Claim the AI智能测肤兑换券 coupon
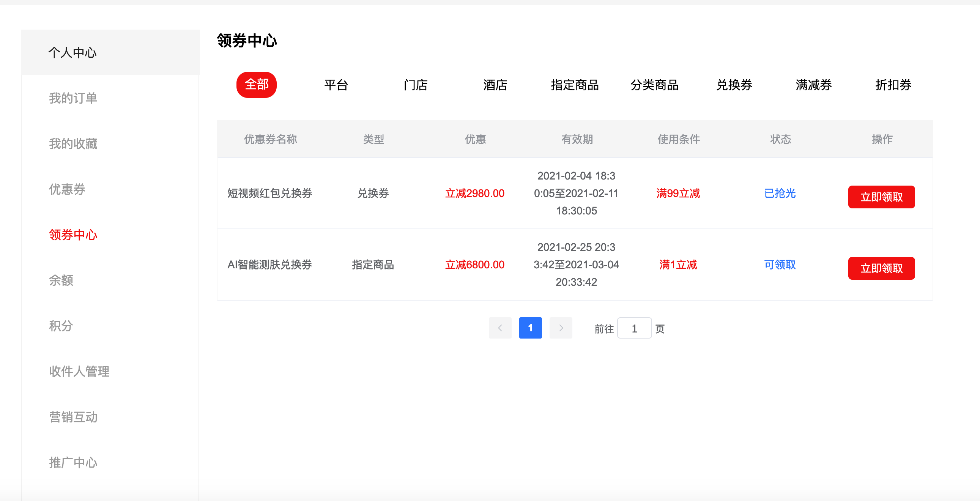 coord(881,268)
